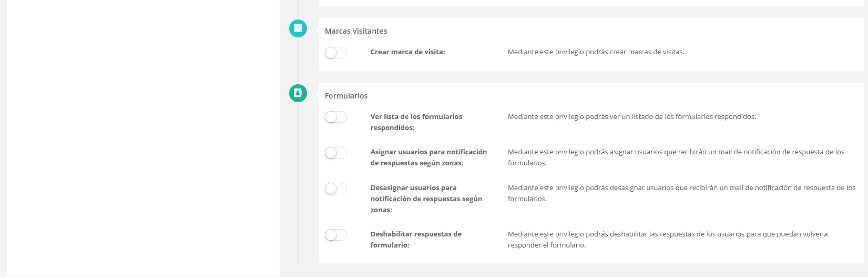This screenshot has width=868, height=277.
Task: Click description 'podrás asignar usuarios que recibirán'
Action: pos(676,157)
